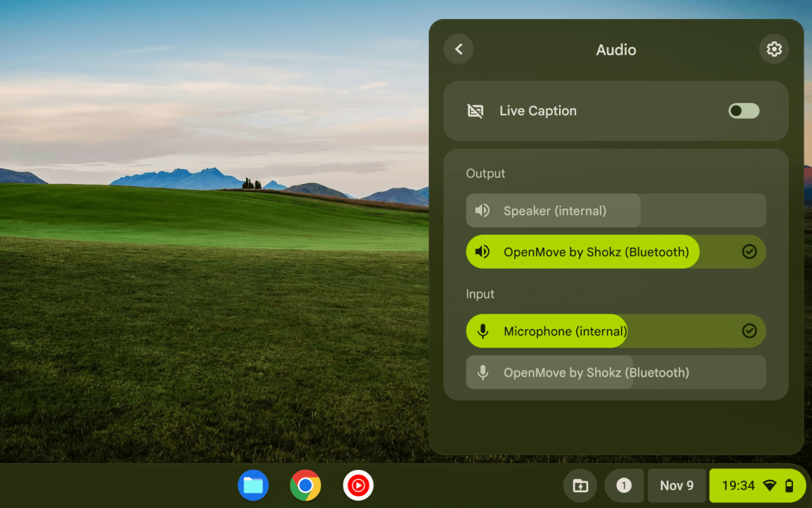
Task: Click the 19:34 time display
Action: pos(738,485)
